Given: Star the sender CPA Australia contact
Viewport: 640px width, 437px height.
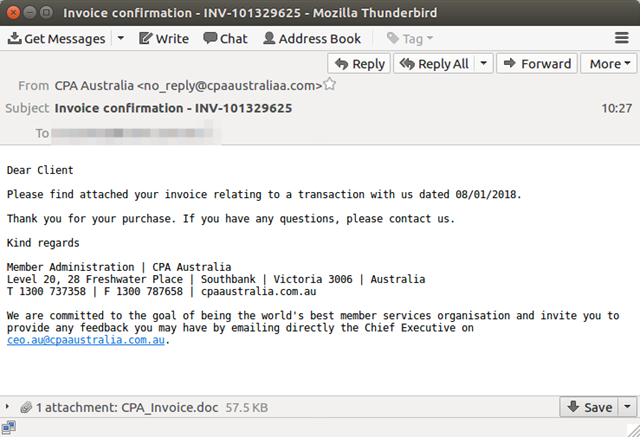Looking at the screenshot, I should pos(329,85).
